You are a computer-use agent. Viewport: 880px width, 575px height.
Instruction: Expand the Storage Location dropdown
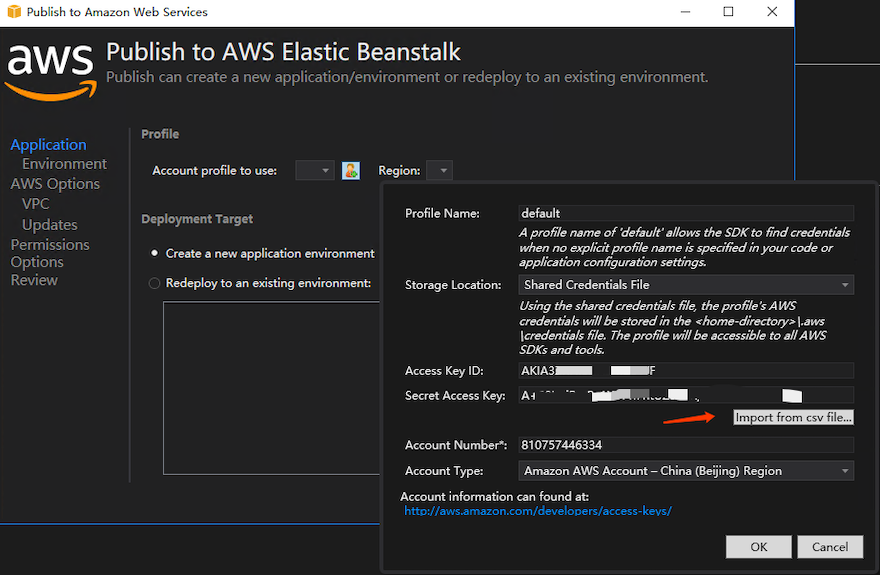[686, 285]
